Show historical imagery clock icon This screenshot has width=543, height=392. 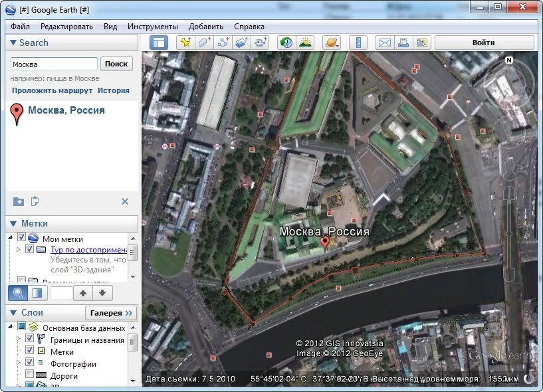(x=286, y=43)
